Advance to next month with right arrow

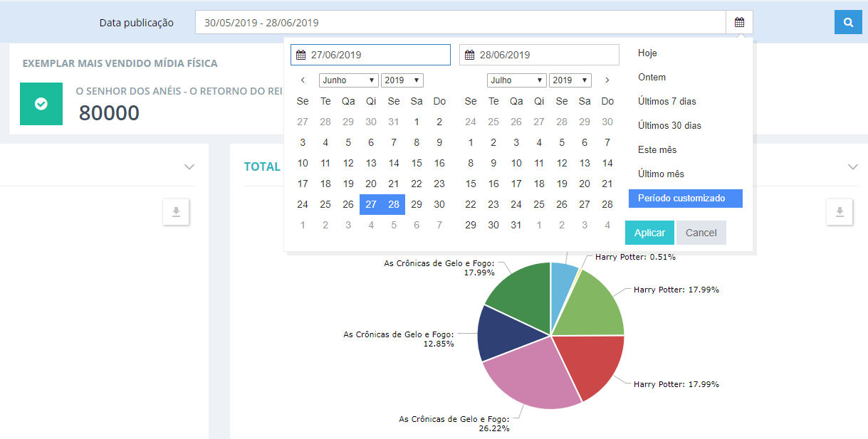pyautogui.click(x=607, y=80)
